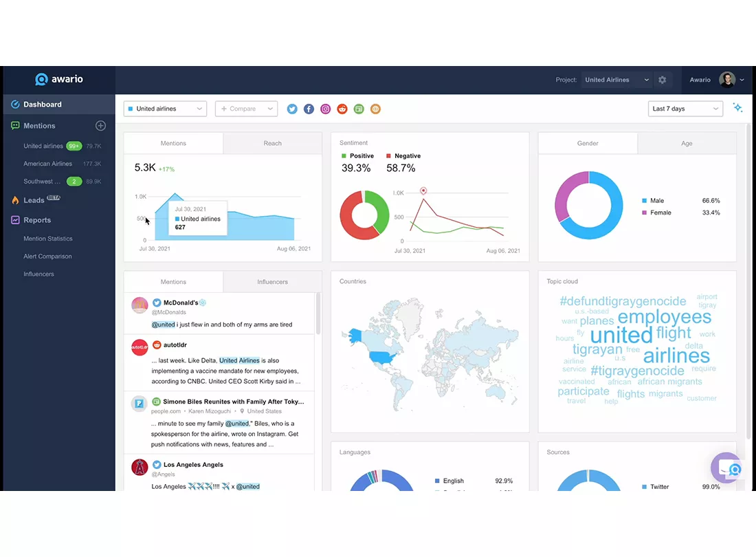Click the web globe source icon
The height and width of the screenshot is (557, 756).
(375, 109)
